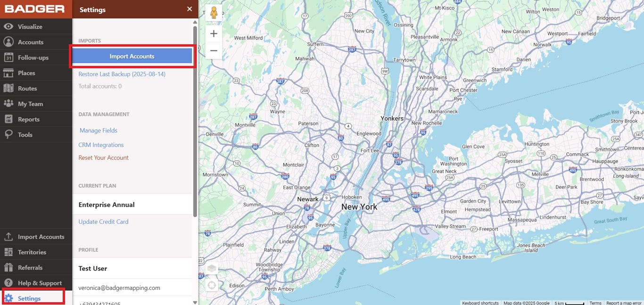644x305 pixels.
Task: Click the "Hoboken" label on the map
Action: click(x=352, y=197)
